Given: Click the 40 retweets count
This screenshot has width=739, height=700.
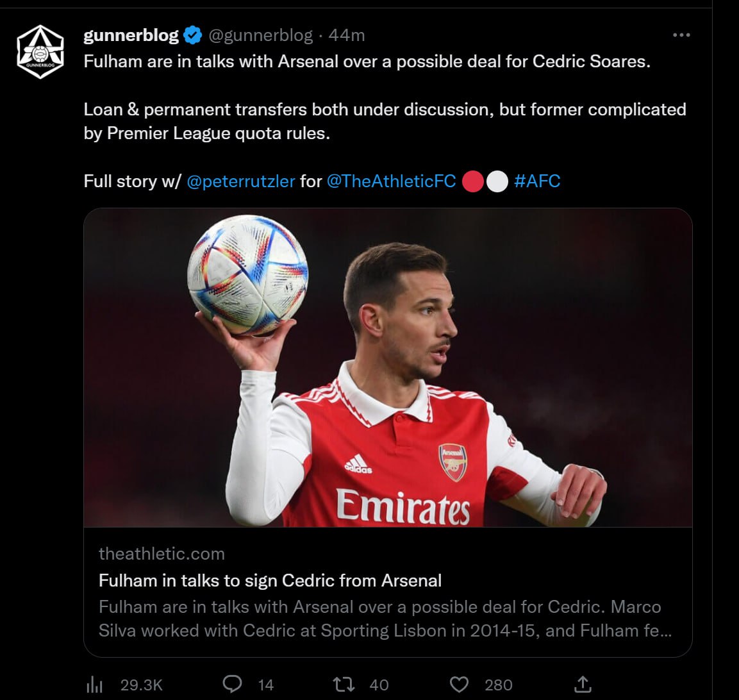Looking at the screenshot, I should tap(379, 685).
